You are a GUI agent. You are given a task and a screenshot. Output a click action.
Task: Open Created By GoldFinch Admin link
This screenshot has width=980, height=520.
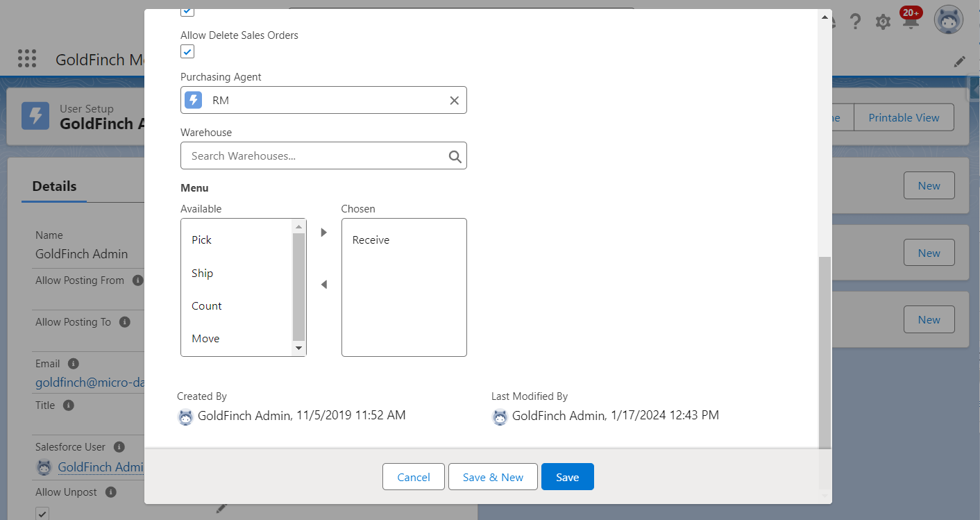pyautogui.click(x=244, y=416)
